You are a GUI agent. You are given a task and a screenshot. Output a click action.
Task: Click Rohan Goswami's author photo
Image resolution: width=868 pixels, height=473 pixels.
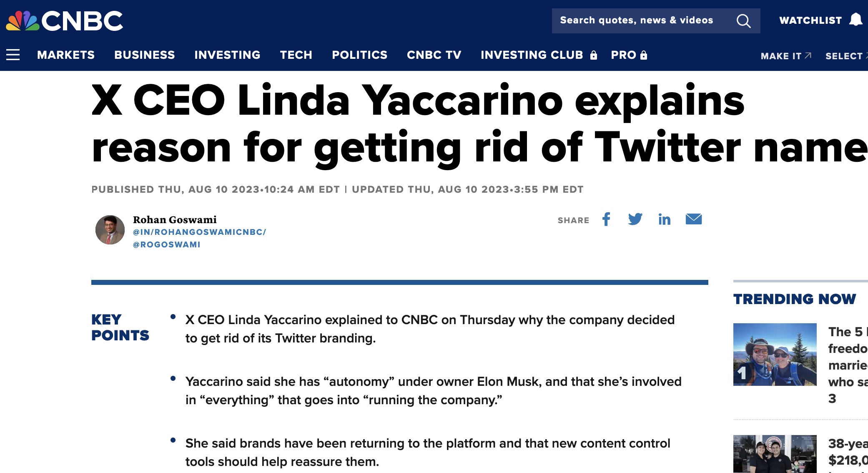pos(110,230)
